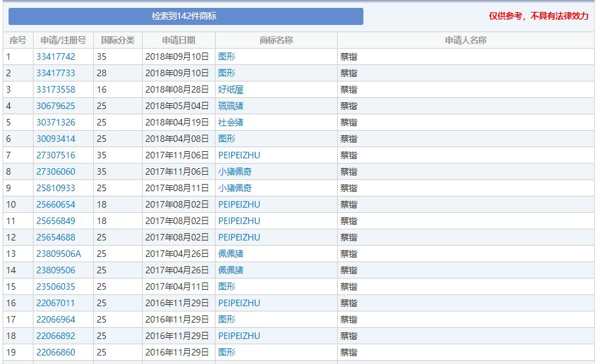Open PEIPEIZHU trademark in row 16
This screenshot has height=364, width=596.
point(239,303)
